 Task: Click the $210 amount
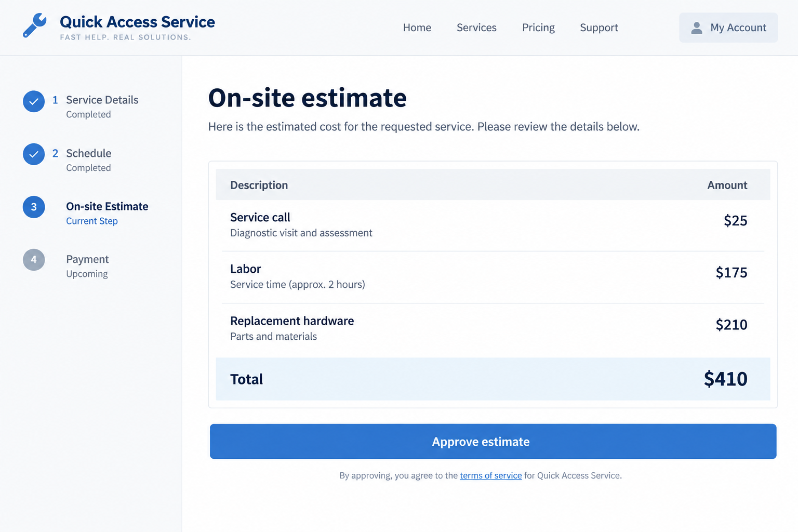pyautogui.click(x=731, y=325)
